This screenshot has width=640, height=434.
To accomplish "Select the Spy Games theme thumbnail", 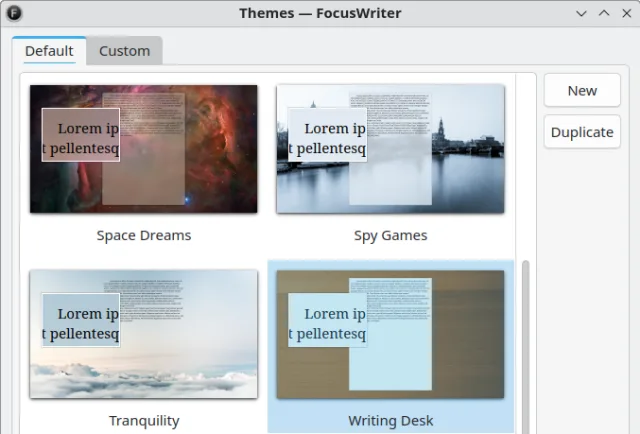I will click(390, 149).
